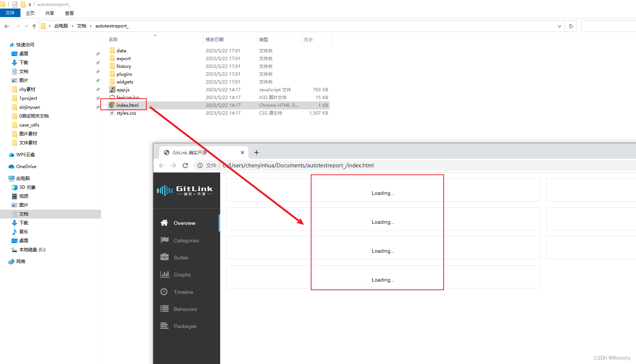Viewport: 636px width, 364px height.
Task: Open the Overview home icon in sidebar
Action: tap(164, 223)
